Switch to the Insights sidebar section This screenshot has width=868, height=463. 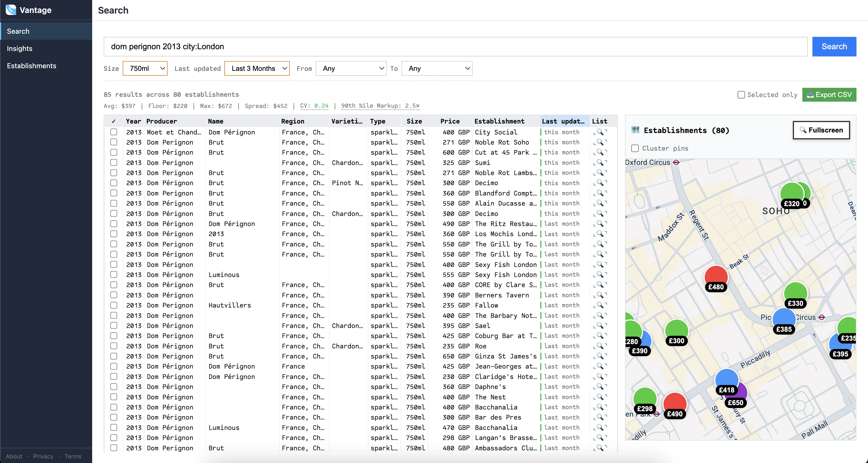(20, 48)
